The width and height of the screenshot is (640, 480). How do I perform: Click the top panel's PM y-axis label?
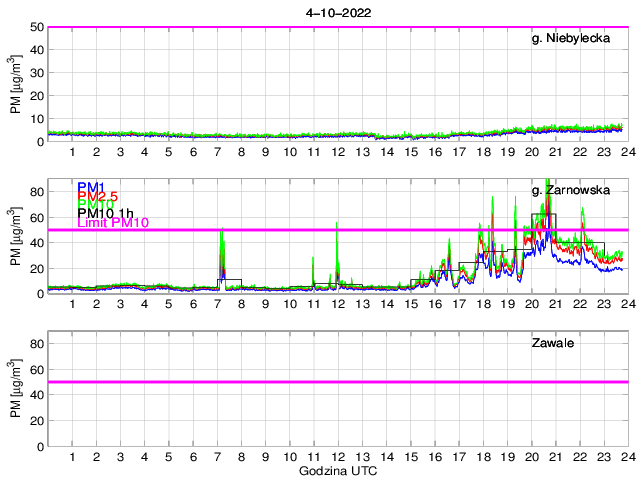pos(15,84)
